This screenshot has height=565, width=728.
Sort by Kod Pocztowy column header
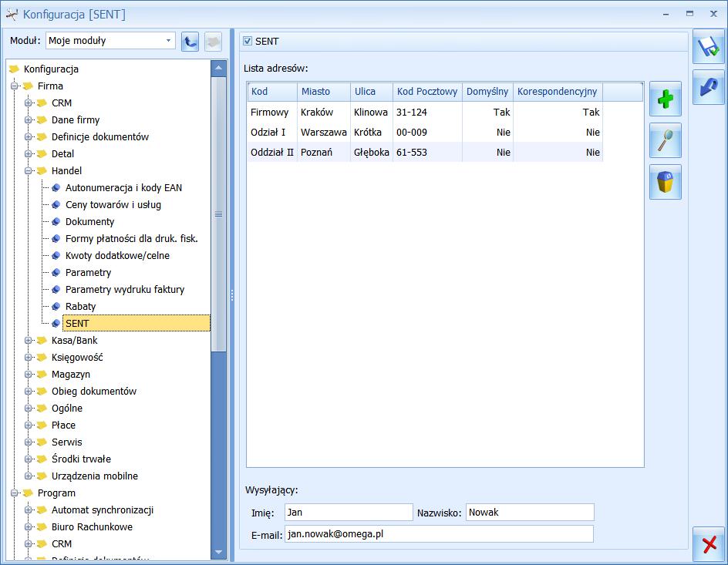click(427, 92)
